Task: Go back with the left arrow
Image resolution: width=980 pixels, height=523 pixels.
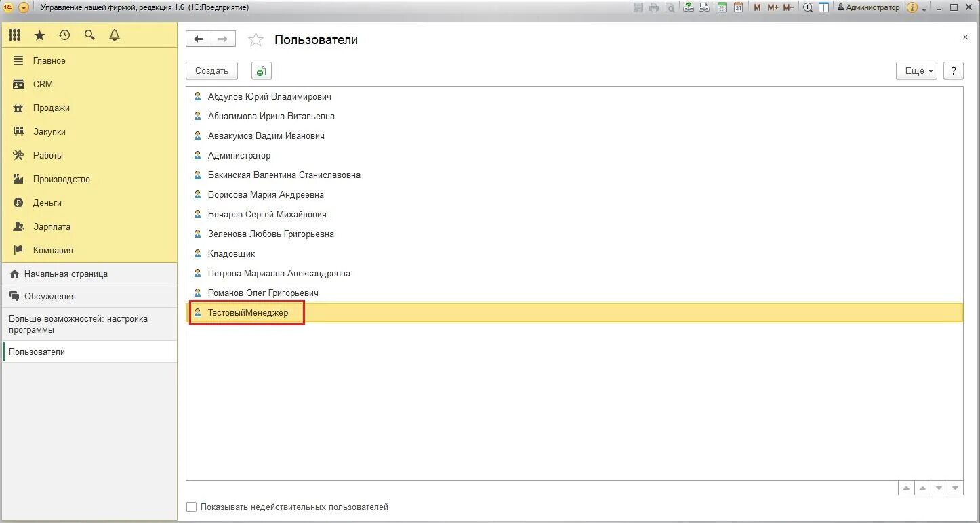Action: (x=199, y=39)
